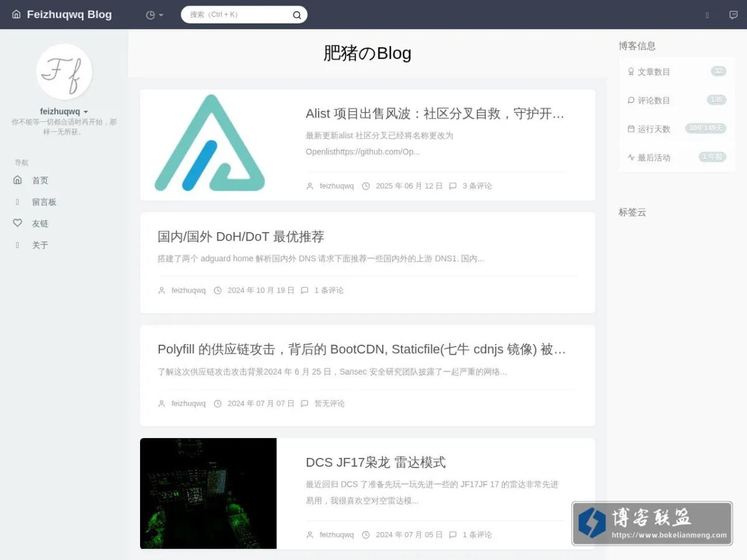Go to 首页 in sidebar navigation
The height and width of the screenshot is (560, 747).
[x=40, y=180]
